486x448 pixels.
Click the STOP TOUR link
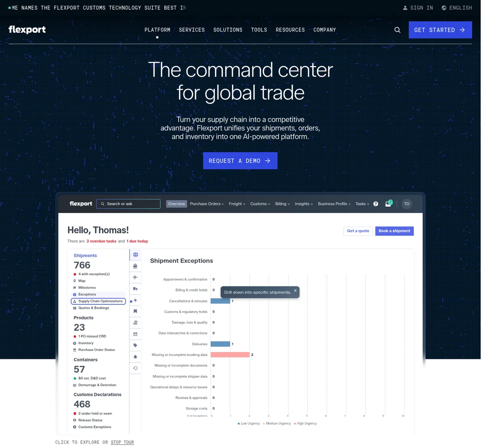click(122, 442)
